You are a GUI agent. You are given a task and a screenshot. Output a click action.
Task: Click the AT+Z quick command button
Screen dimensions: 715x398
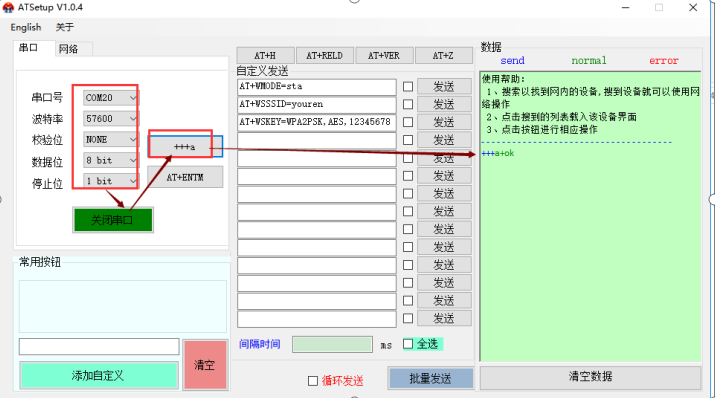pos(443,56)
